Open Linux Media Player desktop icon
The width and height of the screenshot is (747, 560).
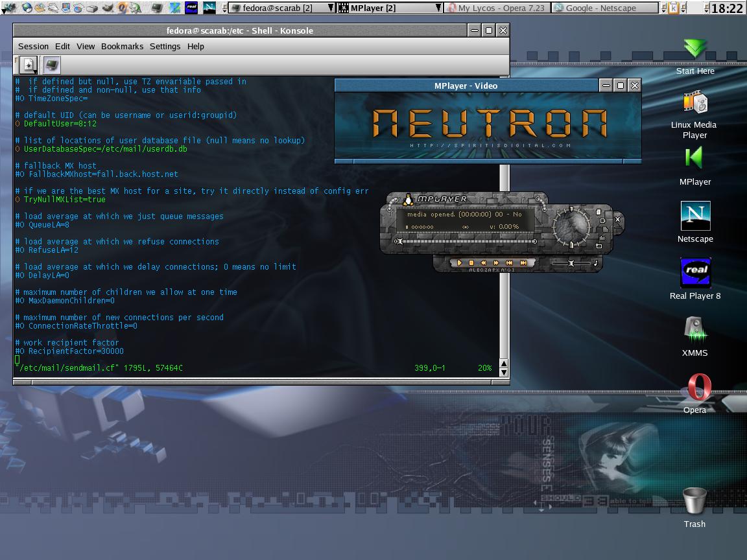coord(694,101)
